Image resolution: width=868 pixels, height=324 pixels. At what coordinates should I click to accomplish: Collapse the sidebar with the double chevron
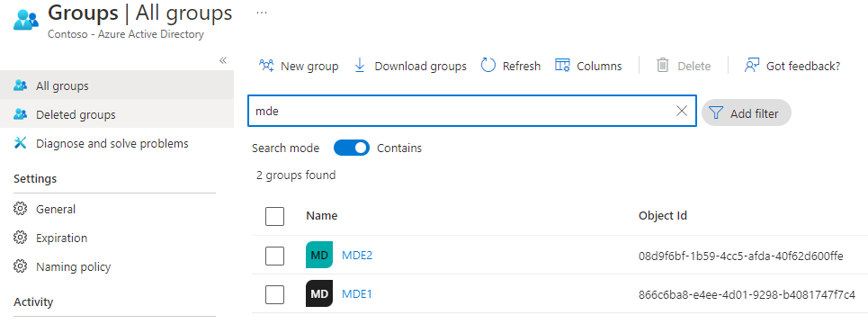(x=223, y=60)
